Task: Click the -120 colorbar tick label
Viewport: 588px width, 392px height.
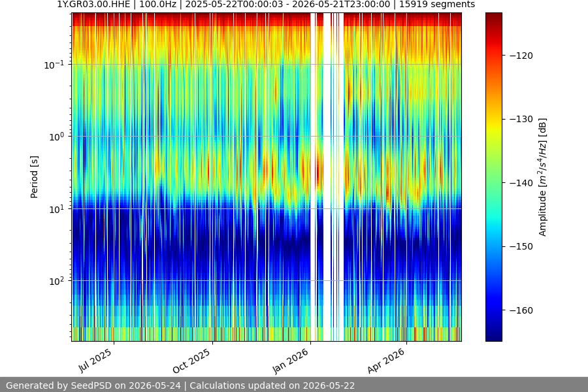Action: [x=521, y=56]
